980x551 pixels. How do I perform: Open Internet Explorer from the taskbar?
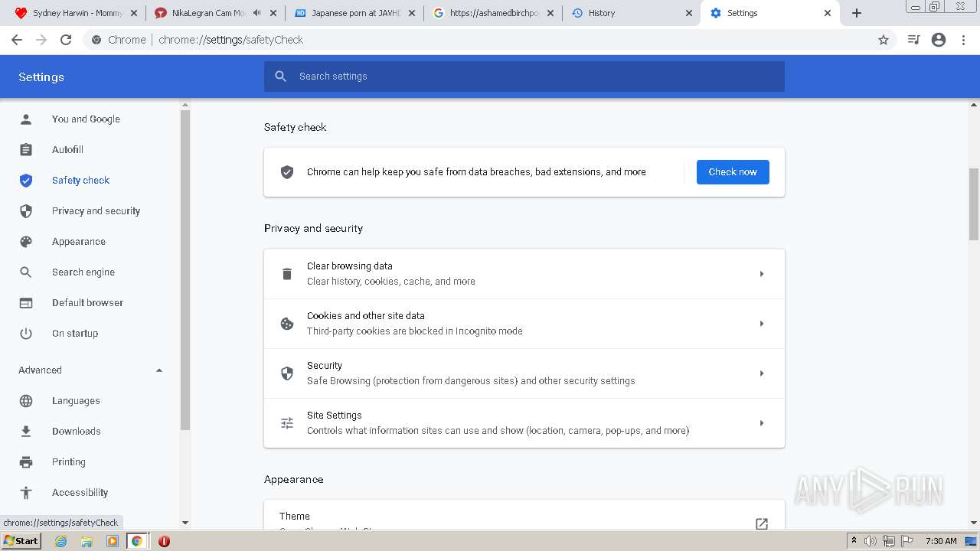(x=61, y=541)
